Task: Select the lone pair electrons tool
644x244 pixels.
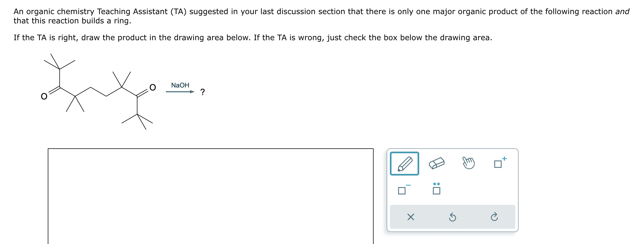Action: [436, 190]
